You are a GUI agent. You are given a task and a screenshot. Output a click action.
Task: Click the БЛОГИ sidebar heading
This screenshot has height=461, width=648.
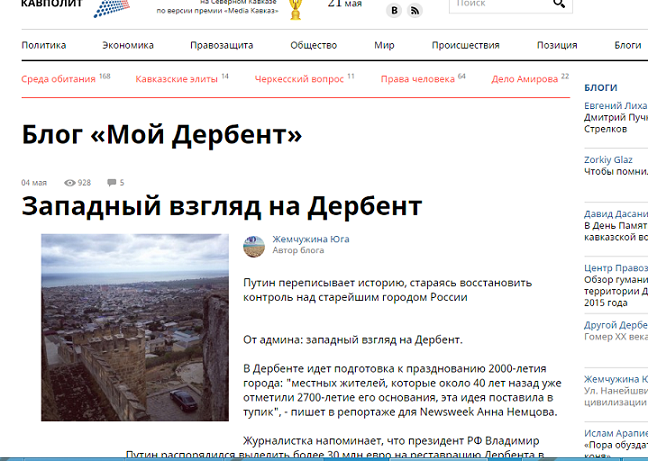pos(600,88)
